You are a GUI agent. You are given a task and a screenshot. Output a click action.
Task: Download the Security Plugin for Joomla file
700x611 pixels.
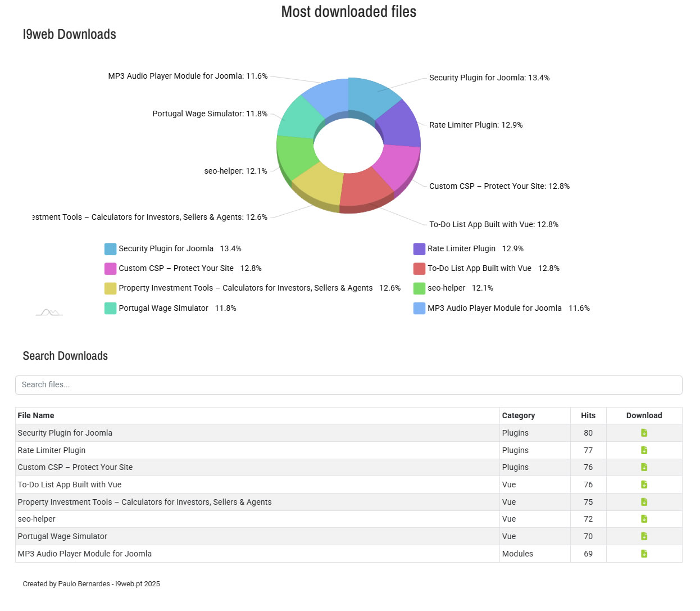tap(644, 433)
